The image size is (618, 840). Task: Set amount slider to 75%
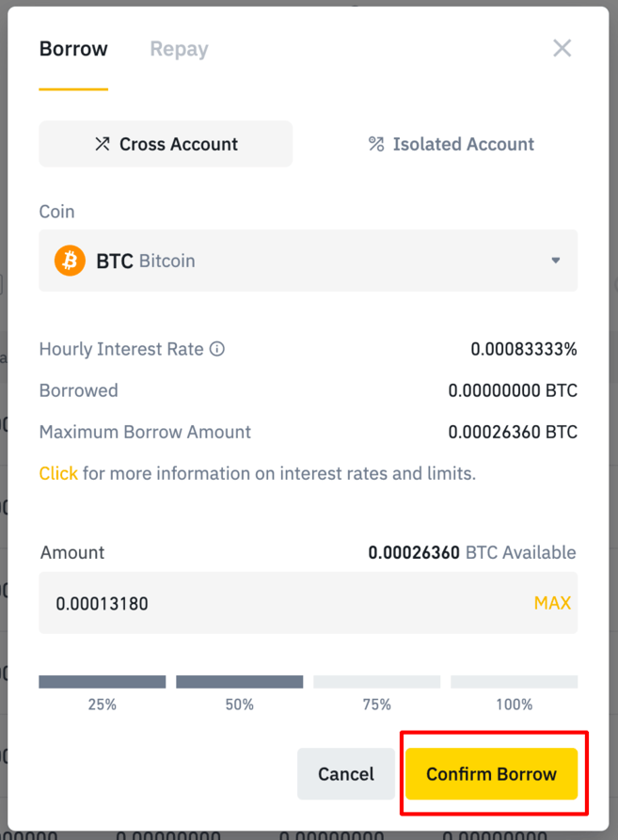[377, 682]
